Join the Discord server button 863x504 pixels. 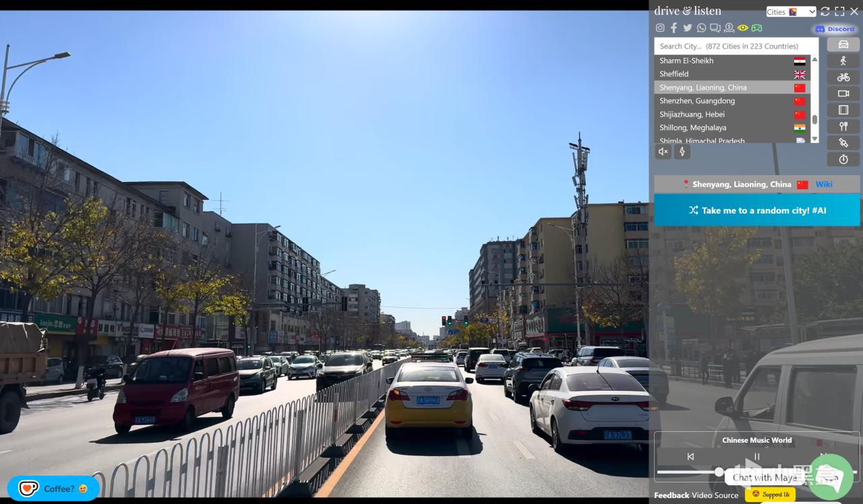[x=835, y=29]
